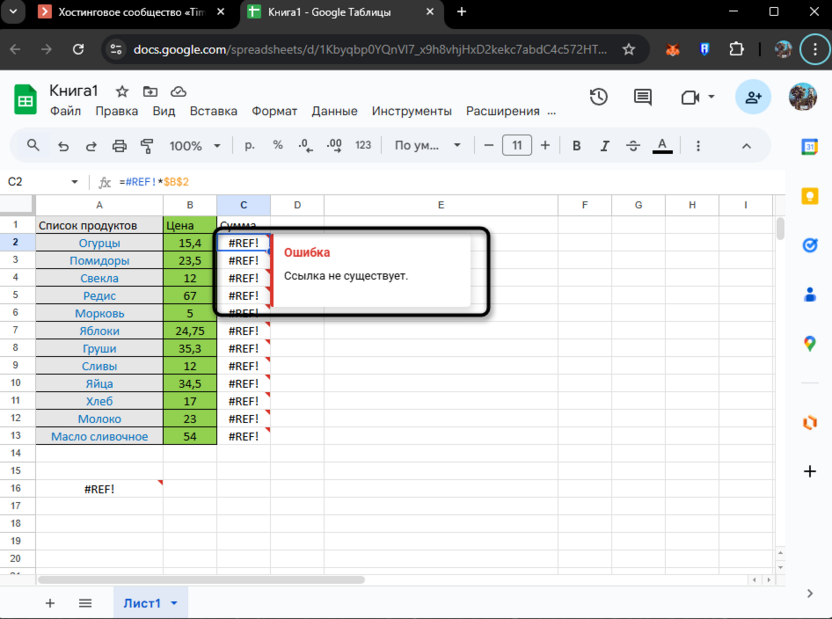Hide the side panel with chevron
Image resolution: width=832 pixels, height=619 pixels.
pyautogui.click(x=810, y=594)
